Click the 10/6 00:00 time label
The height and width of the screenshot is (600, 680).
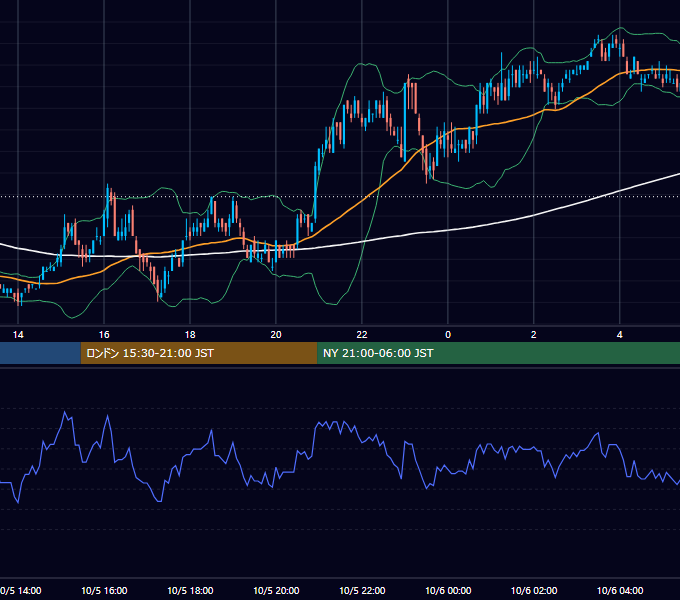pyautogui.click(x=448, y=590)
